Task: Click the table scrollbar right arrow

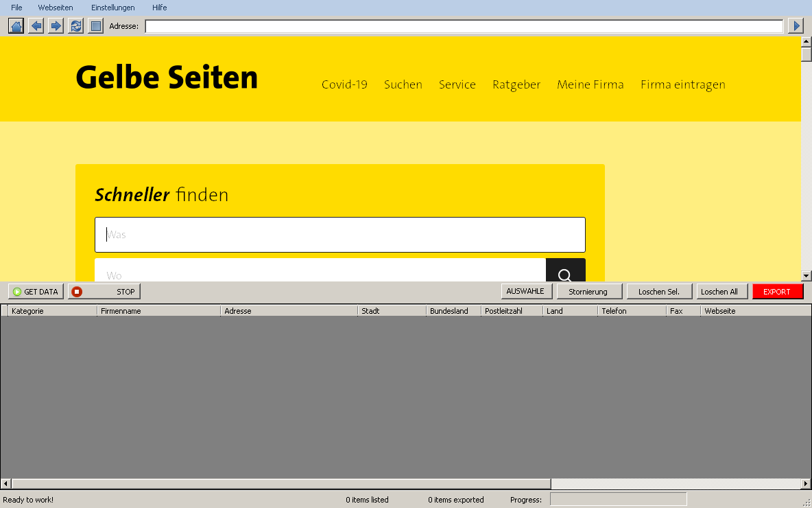Action: click(806, 484)
